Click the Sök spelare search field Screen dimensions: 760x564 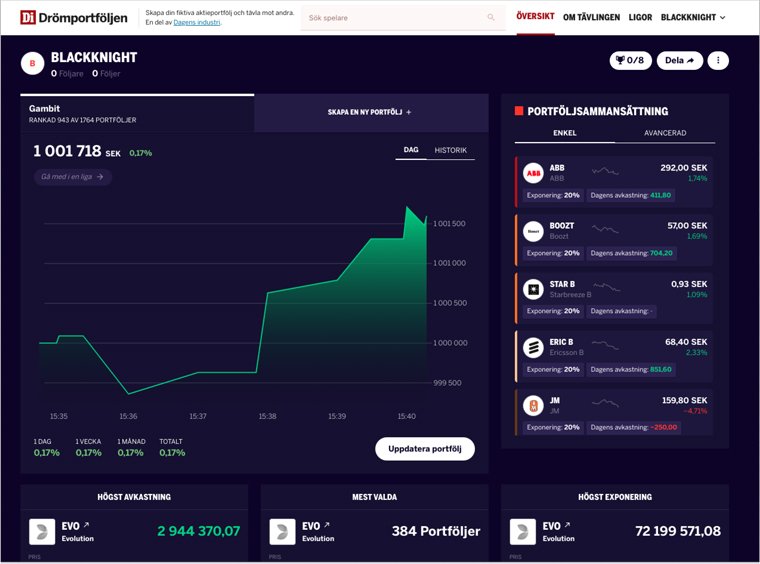[395, 18]
